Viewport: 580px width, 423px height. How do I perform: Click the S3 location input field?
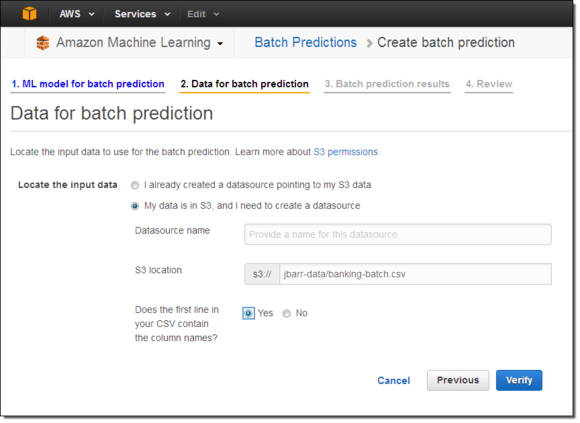click(415, 274)
